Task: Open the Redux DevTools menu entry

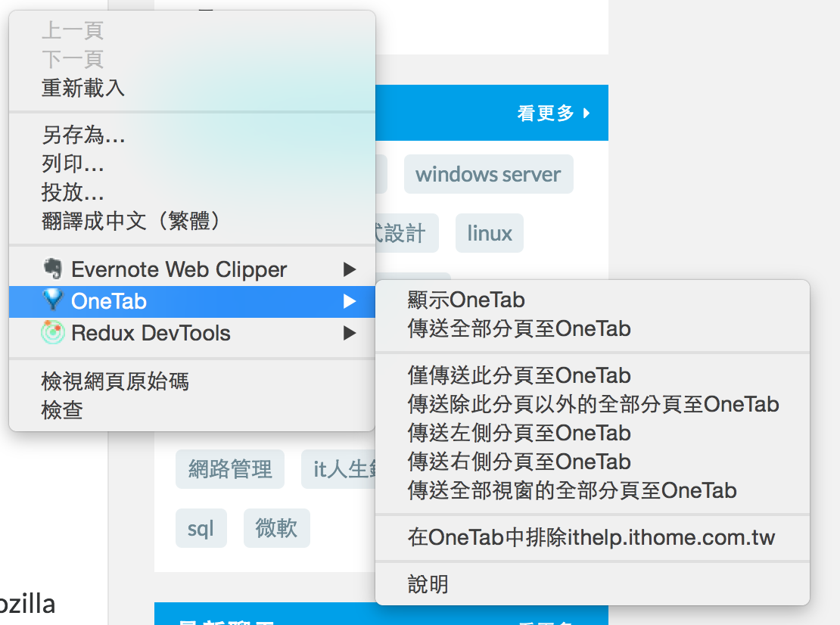Action: coord(191,333)
